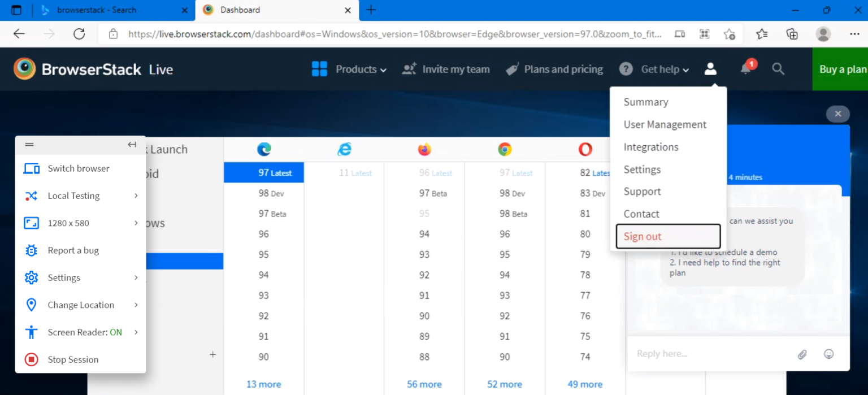Expand the Get help menu
Image resolution: width=868 pixels, height=395 pixels.
pyautogui.click(x=660, y=69)
